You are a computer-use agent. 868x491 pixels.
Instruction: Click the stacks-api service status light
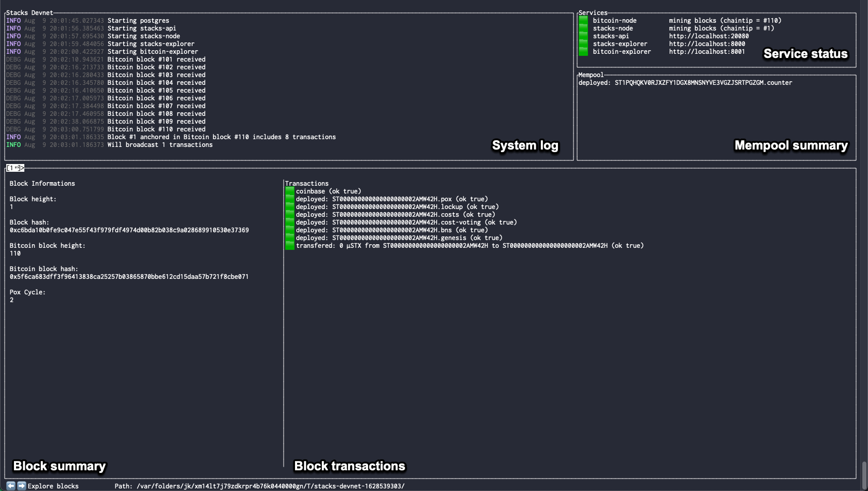click(583, 36)
